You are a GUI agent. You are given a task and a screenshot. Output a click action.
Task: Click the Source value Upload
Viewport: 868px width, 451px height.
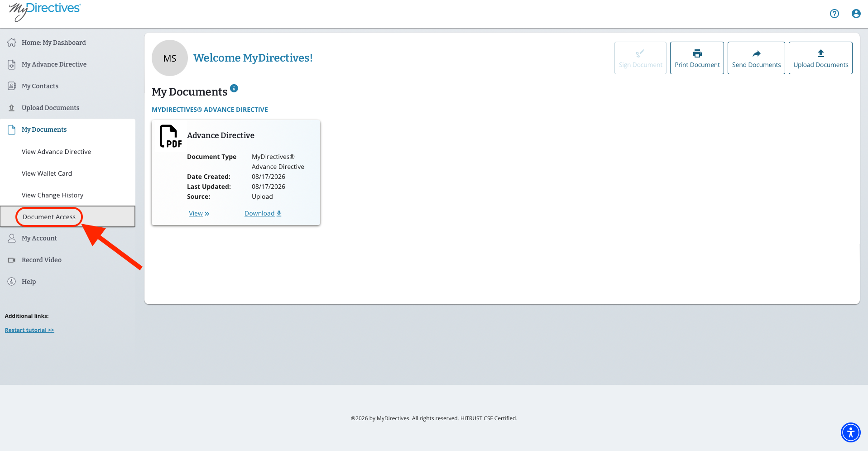click(x=262, y=197)
